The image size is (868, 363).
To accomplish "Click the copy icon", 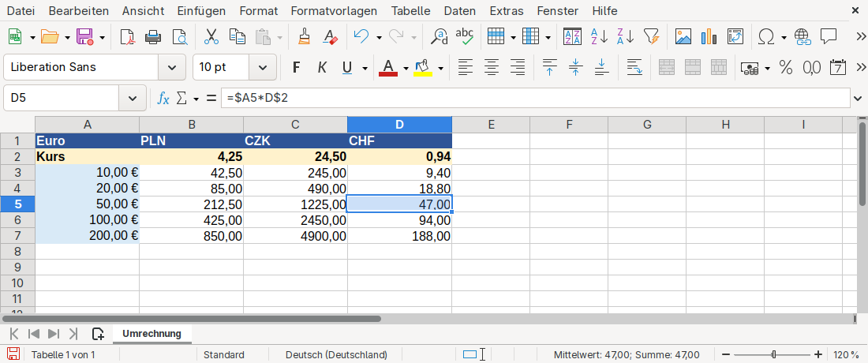I will [x=238, y=37].
